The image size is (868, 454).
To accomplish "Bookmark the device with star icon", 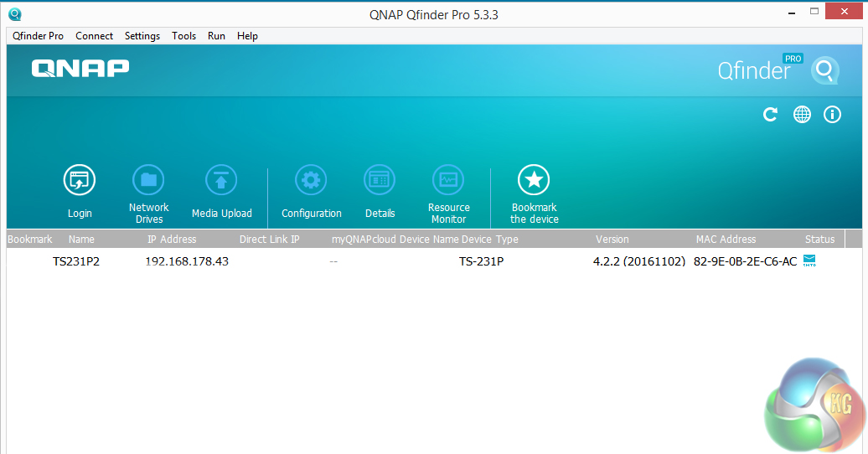I will coord(534,180).
